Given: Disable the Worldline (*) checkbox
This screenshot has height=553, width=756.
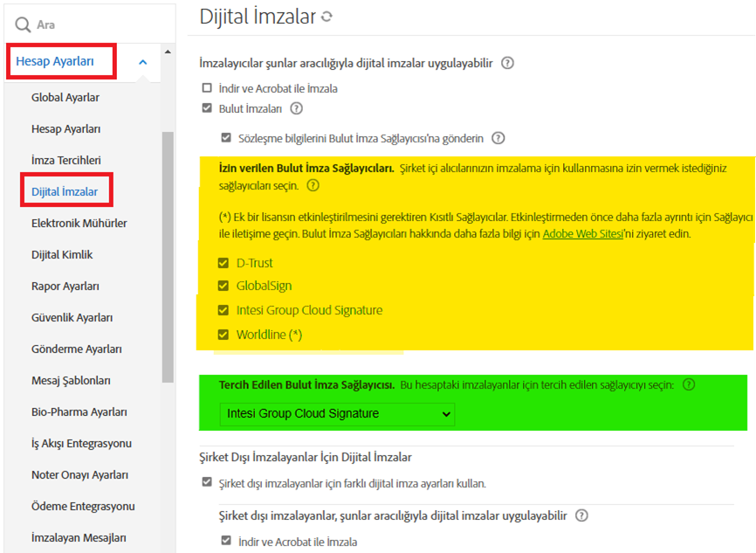Looking at the screenshot, I should [x=222, y=334].
